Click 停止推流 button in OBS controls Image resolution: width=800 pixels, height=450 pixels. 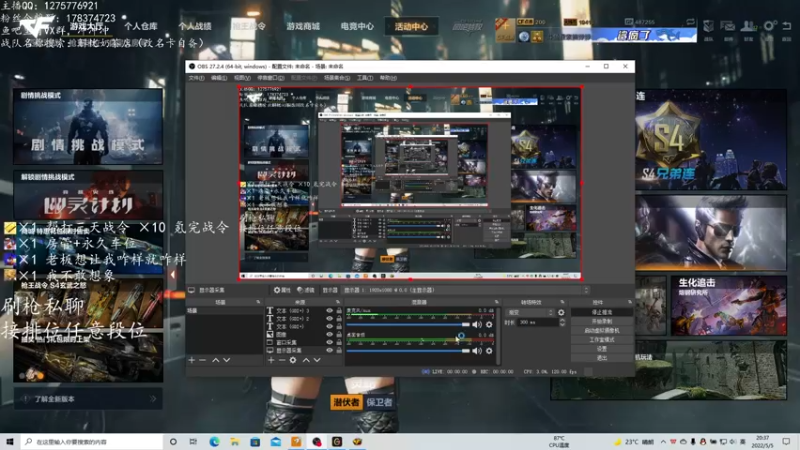(602, 312)
